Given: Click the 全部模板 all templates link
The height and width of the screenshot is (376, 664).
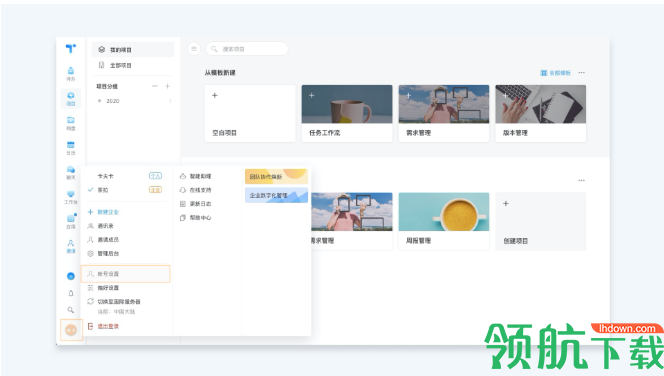Looking at the screenshot, I should (x=556, y=73).
